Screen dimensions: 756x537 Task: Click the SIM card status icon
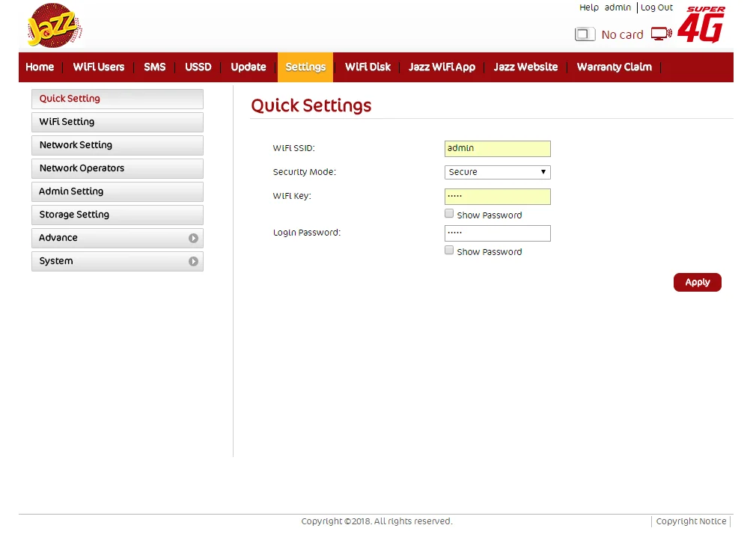click(x=585, y=34)
